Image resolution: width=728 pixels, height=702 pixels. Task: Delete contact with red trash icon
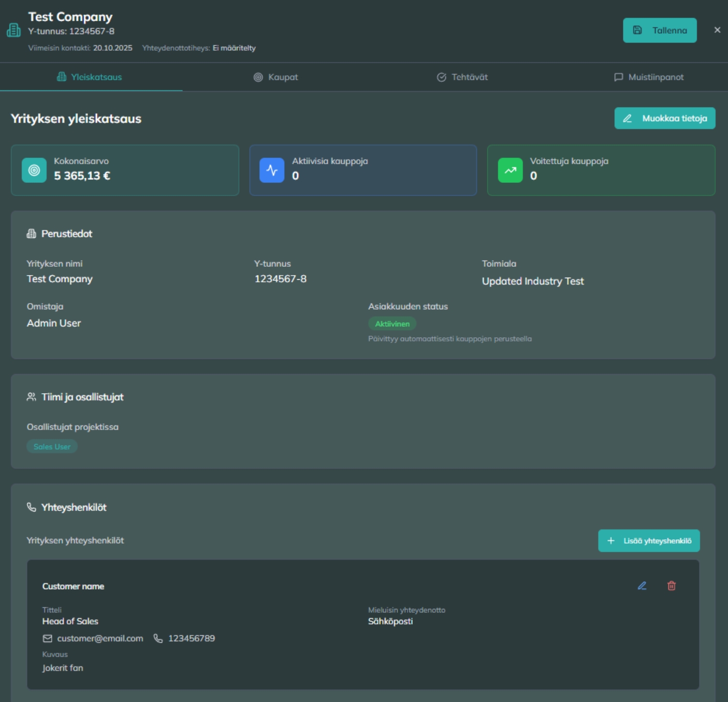click(x=672, y=586)
